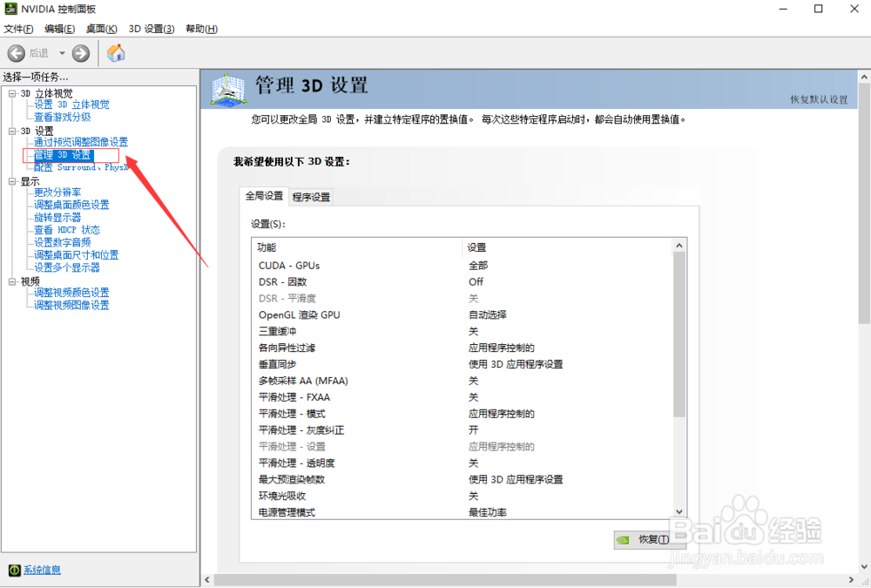Open the 编辑(E) menu
The height and width of the screenshot is (588, 871).
59,29
